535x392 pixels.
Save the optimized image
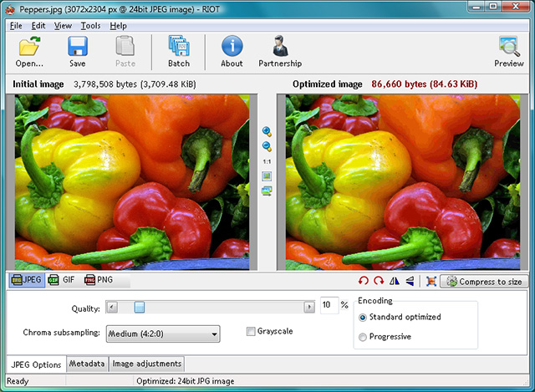(78, 51)
